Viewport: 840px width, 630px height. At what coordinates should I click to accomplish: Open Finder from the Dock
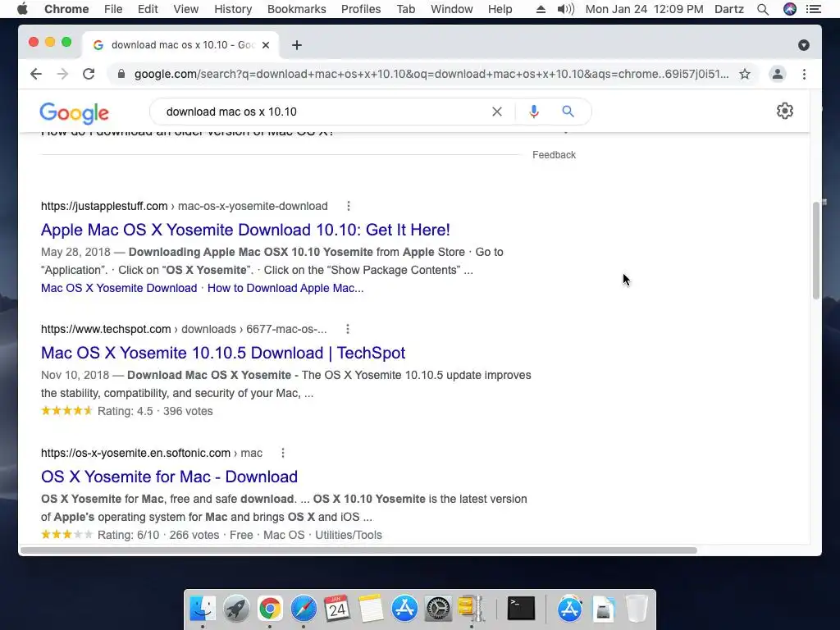203,609
